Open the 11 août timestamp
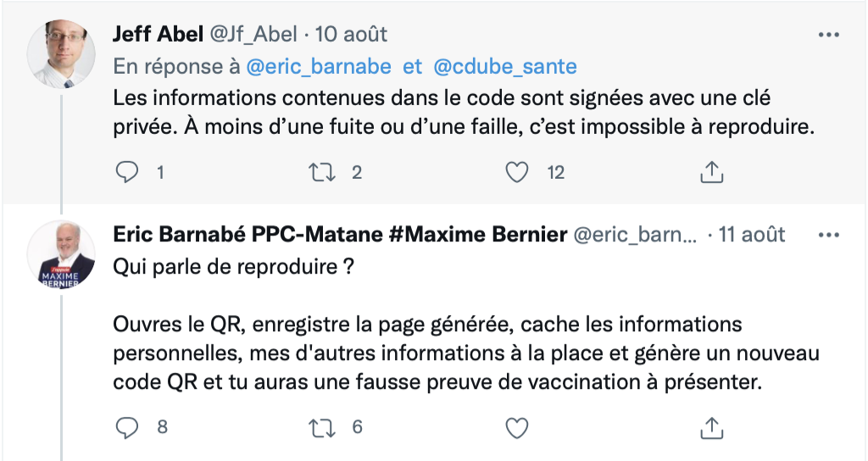This screenshot has width=868, height=461. tap(751, 235)
